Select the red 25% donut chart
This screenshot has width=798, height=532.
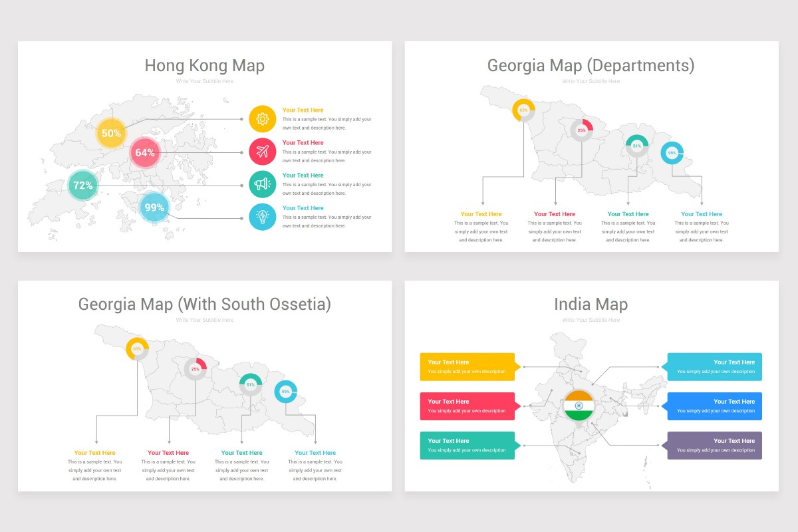click(x=581, y=130)
